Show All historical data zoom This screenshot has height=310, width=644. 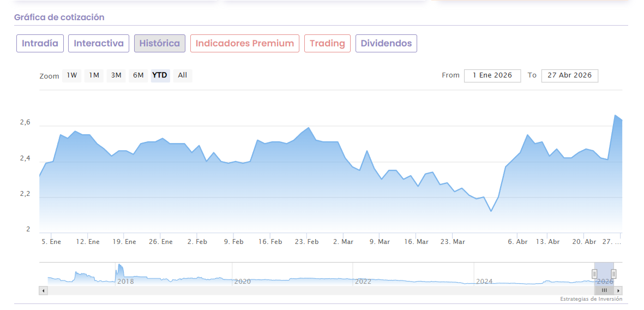pyautogui.click(x=182, y=75)
